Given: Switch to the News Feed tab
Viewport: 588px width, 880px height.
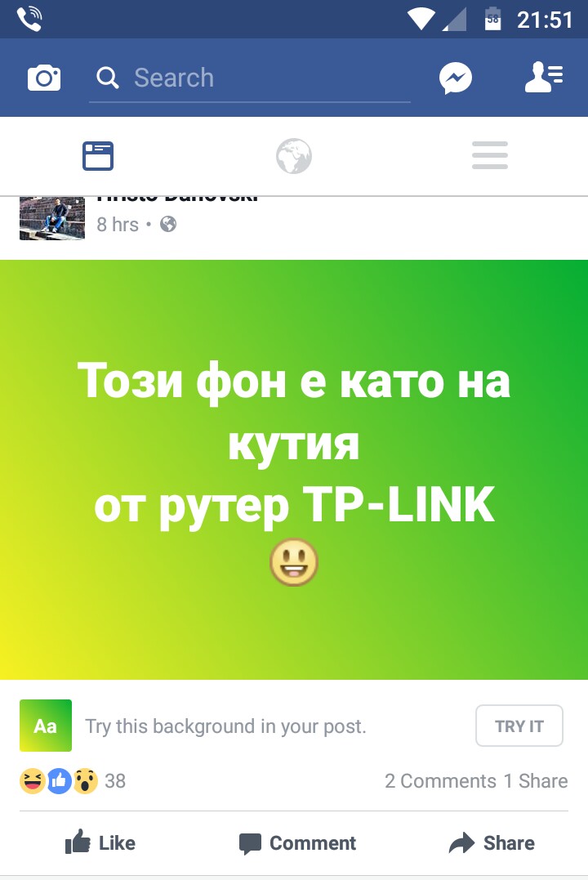Looking at the screenshot, I should tap(98, 156).
